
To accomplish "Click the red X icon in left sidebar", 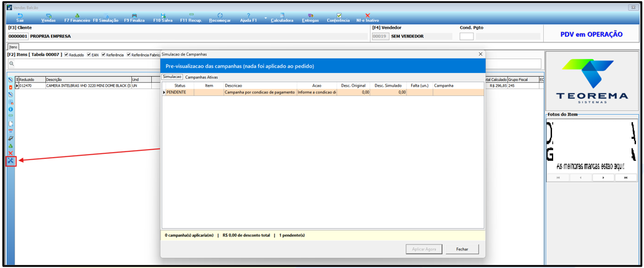I will click(11, 153).
